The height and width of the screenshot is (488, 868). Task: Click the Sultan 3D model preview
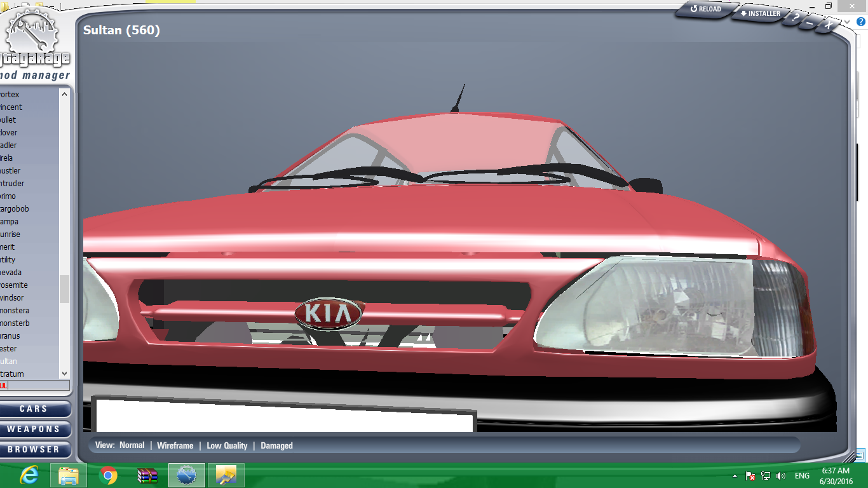(461, 257)
